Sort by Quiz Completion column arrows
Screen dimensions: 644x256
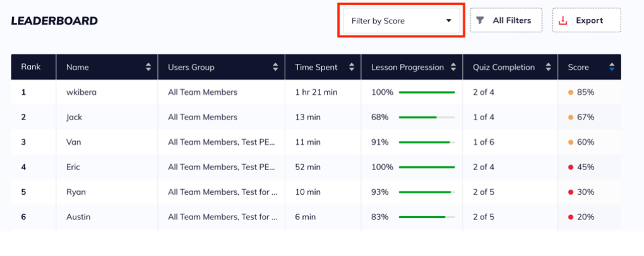pyautogui.click(x=548, y=67)
